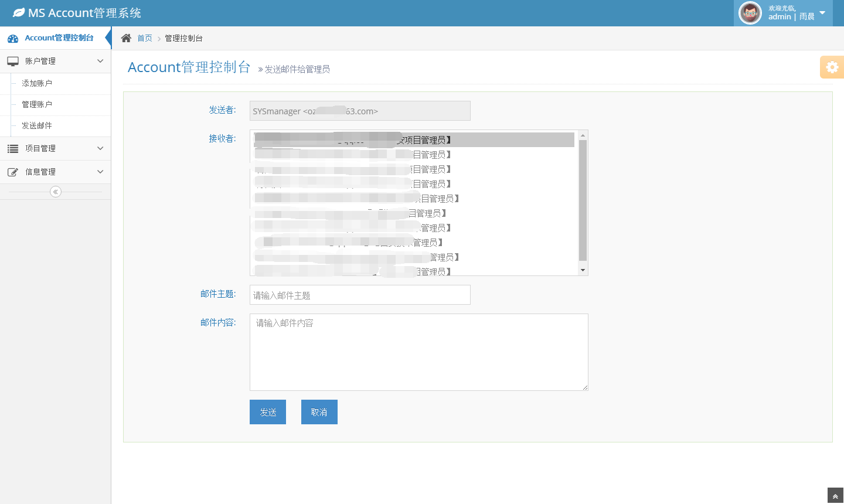The image size is (844, 504).
Task: Go to 发送邮件 sidebar item
Action: coord(37,125)
